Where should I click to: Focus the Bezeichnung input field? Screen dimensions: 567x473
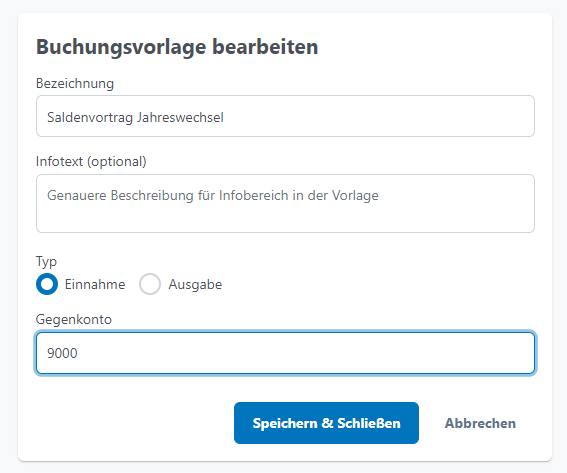pos(285,116)
